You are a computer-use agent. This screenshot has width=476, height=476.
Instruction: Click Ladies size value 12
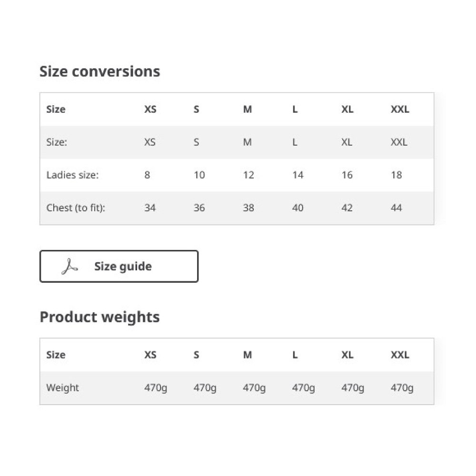pos(248,175)
